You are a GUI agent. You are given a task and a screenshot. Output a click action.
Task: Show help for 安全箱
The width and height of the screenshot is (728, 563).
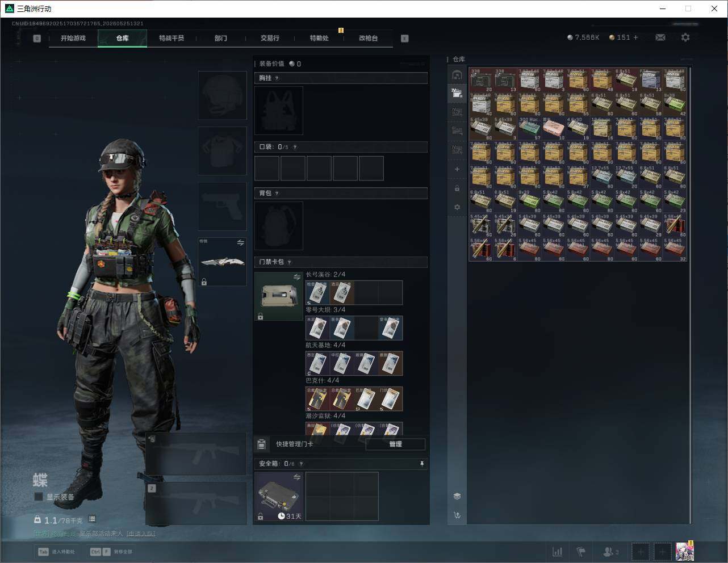point(301,464)
